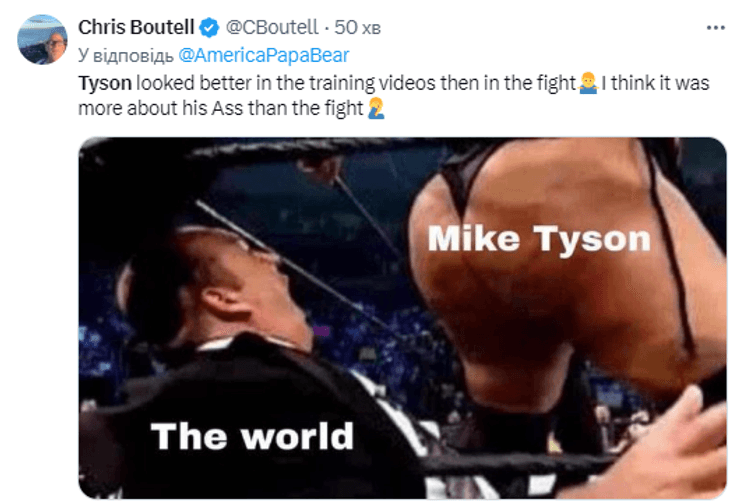Screen dimensions: 740x504
Task: Click the phrase 'I think it was'
Action: point(655,84)
